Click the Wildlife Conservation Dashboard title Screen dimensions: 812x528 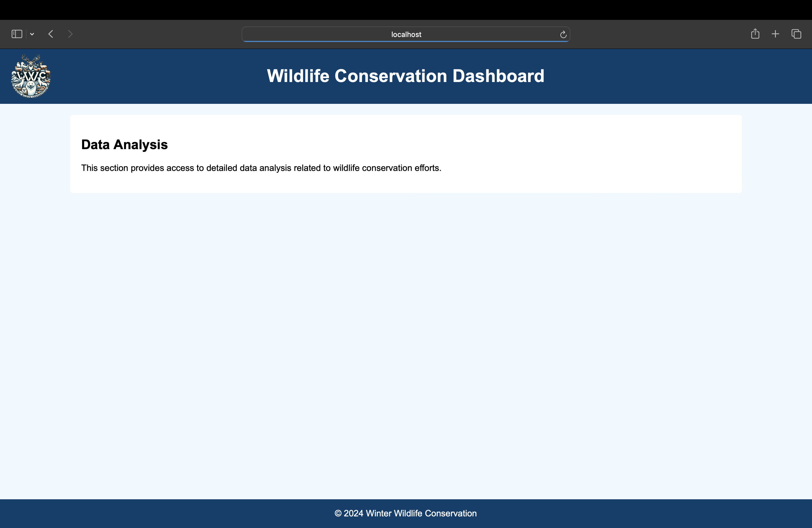pyautogui.click(x=406, y=76)
